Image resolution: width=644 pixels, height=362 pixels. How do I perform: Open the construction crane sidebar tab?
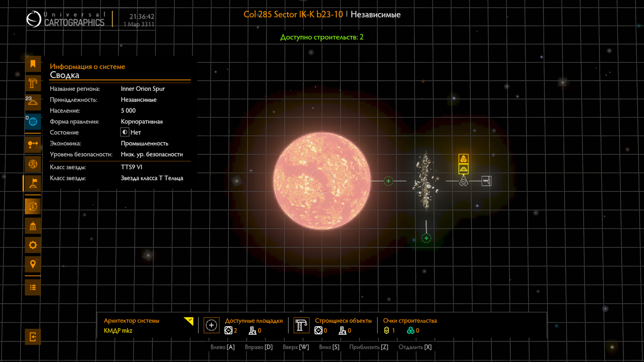point(33,83)
